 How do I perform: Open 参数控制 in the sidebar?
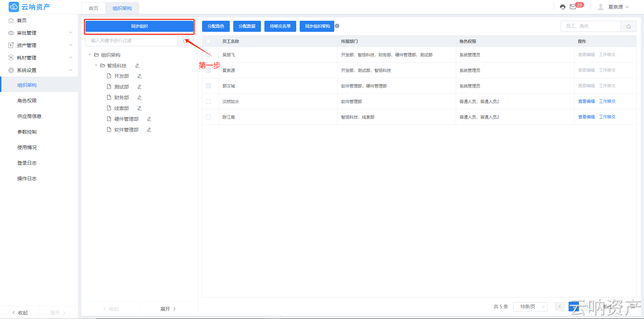pyautogui.click(x=27, y=132)
